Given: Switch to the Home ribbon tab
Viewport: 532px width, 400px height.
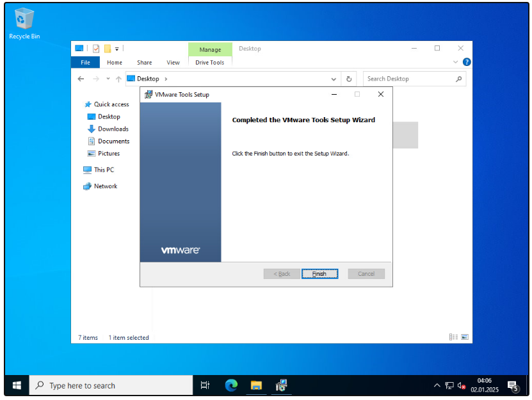Looking at the screenshot, I should [x=115, y=63].
